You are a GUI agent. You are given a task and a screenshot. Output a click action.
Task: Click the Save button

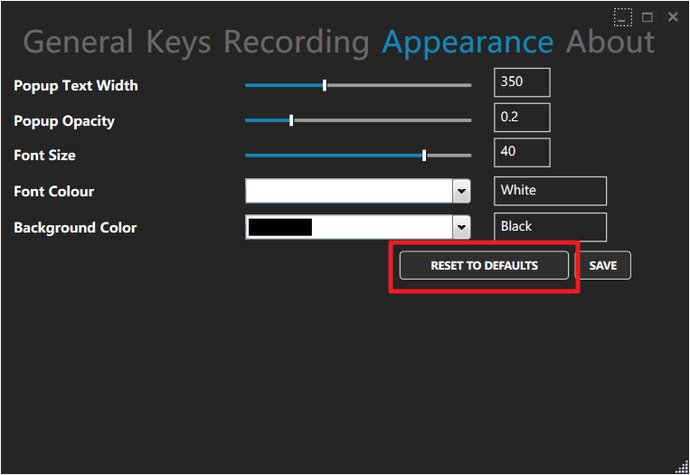click(603, 265)
